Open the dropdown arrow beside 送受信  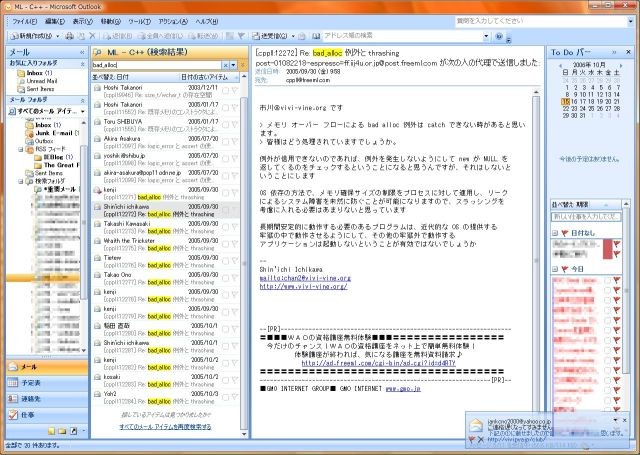coord(293,36)
